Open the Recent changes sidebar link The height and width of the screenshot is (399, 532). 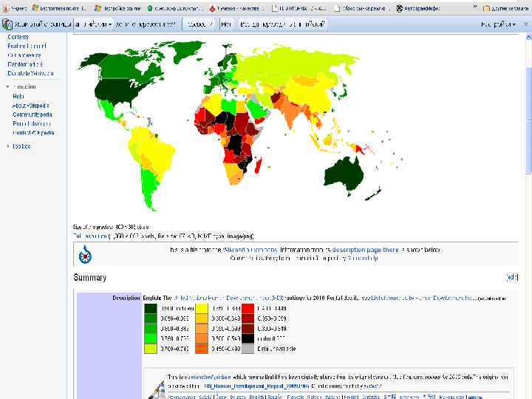[32, 123]
